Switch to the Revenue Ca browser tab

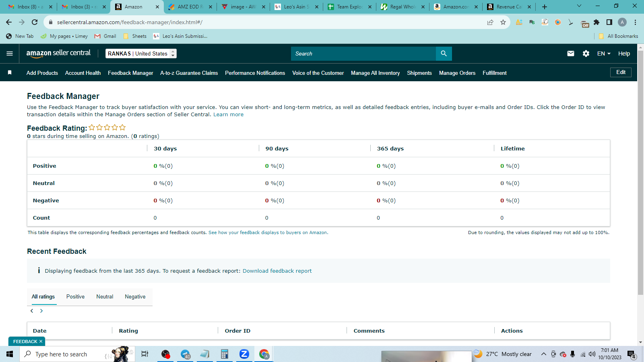click(x=509, y=6)
